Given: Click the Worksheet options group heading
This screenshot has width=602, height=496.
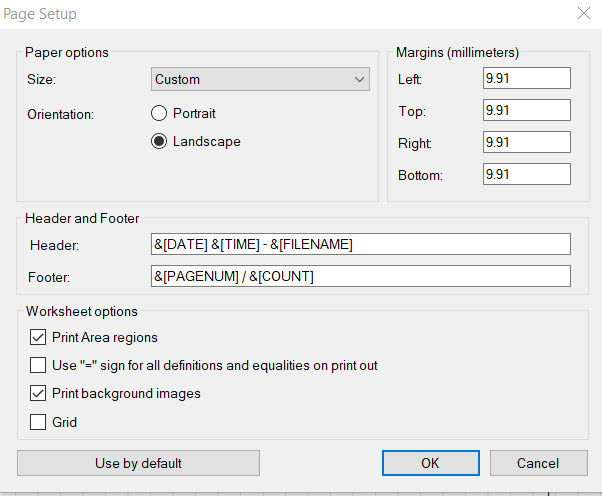Looking at the screenshot, I should click(81, 312).
